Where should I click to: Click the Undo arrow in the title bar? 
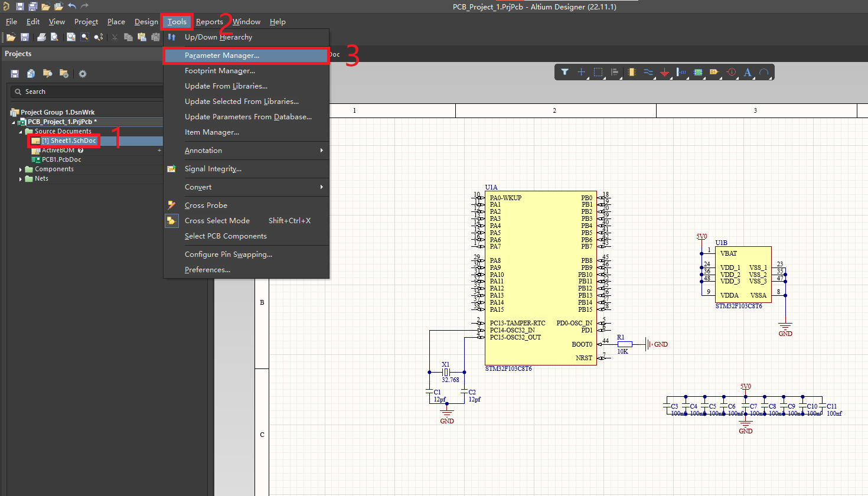(72, 6)
